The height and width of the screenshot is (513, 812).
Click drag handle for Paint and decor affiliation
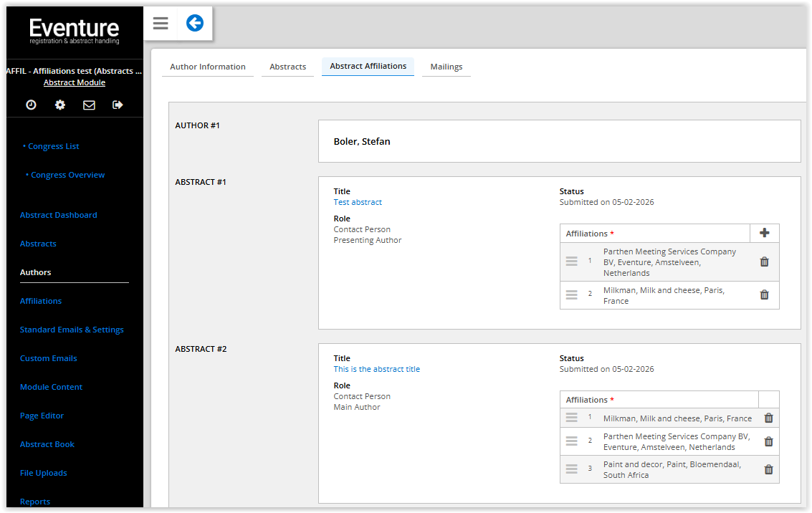[571, 469]
